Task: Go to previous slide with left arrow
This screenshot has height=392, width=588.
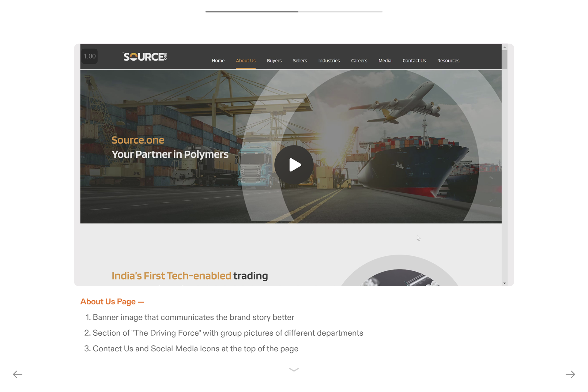Action: click(17, 374)
